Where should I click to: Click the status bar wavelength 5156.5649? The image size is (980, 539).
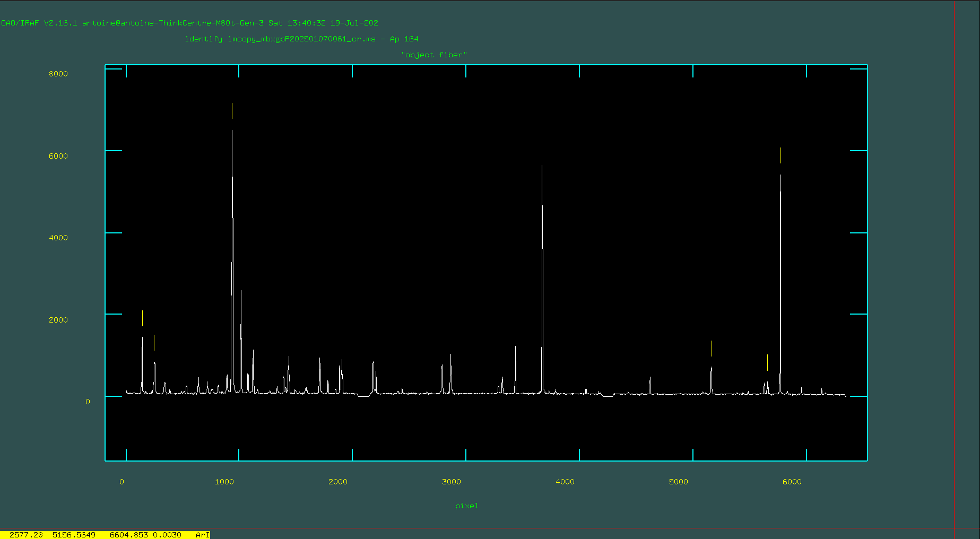[x=74, y=535]
